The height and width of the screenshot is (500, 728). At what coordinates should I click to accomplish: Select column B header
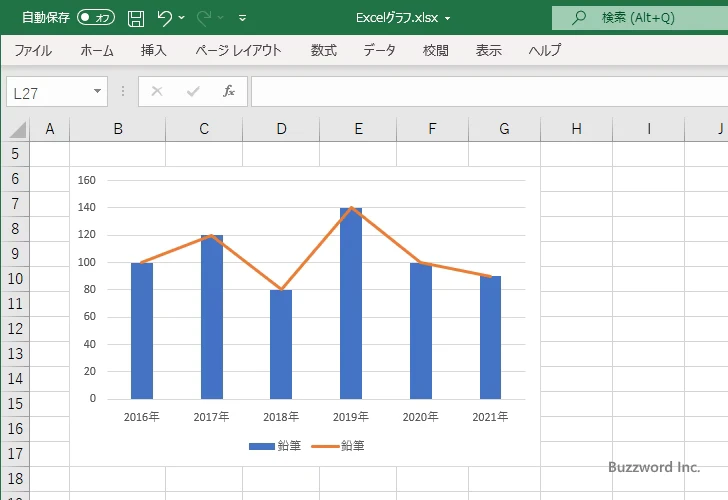coord(118,129)
